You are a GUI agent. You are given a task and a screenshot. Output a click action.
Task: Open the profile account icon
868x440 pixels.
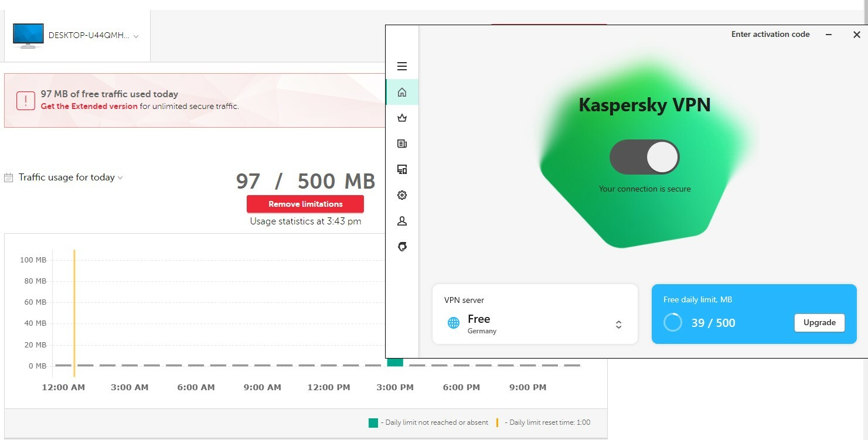[x=402, y=221]
